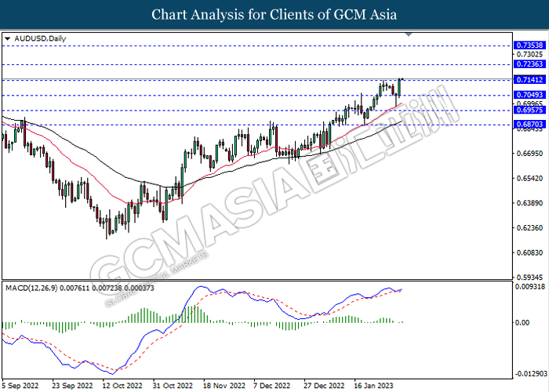
Task: Click the 16 Jan 2023 date label
Action: [373, 386]
